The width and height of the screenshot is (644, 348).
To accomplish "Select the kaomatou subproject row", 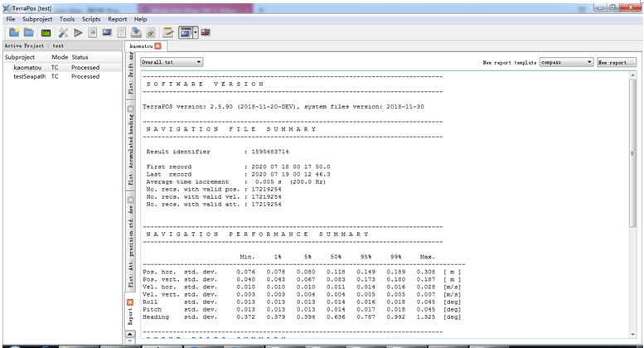I will tap(28, 67).
